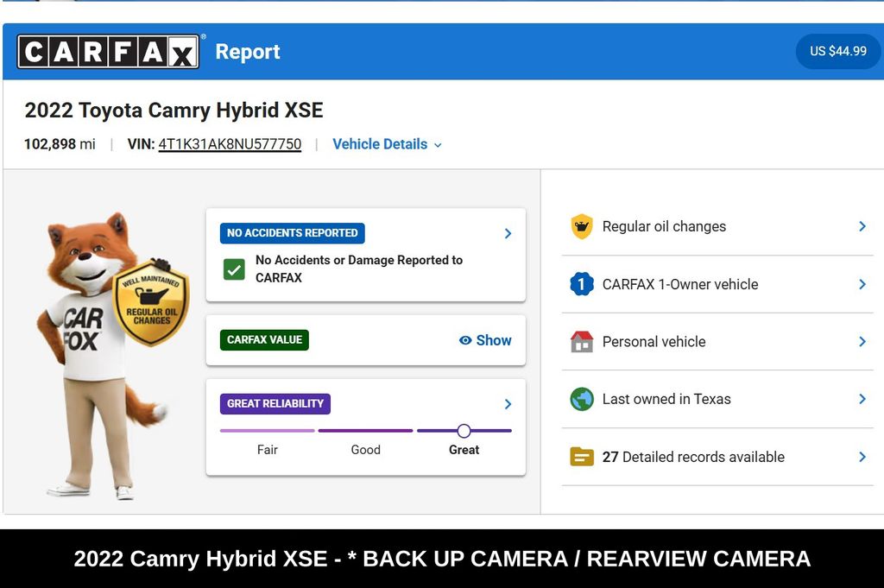
Task: Click the blue 1-Owner badge icon
Action: click(582, 284)
